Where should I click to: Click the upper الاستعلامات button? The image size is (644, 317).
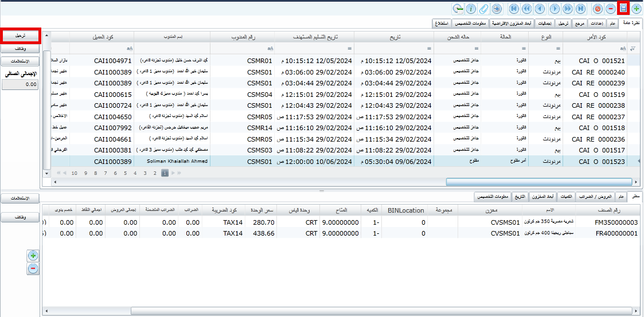click(x=20, y=61)
